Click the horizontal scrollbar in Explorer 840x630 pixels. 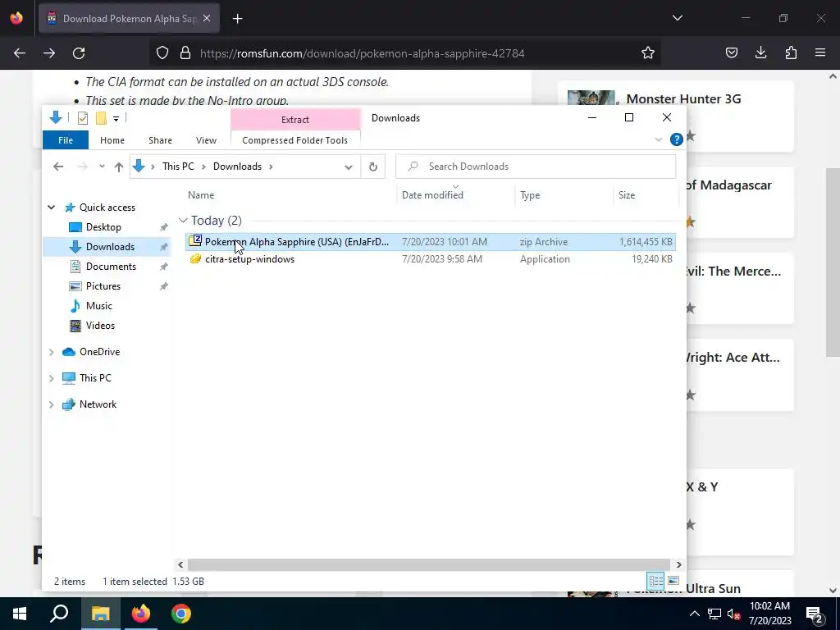(x=428, y=564)
